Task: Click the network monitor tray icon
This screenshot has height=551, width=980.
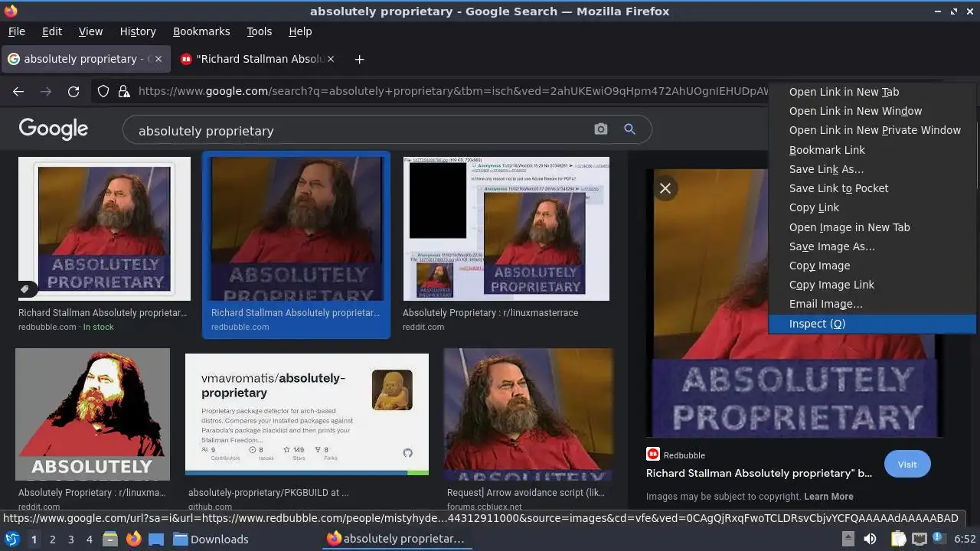Action: pyautogui.click(x=920, y=539)
